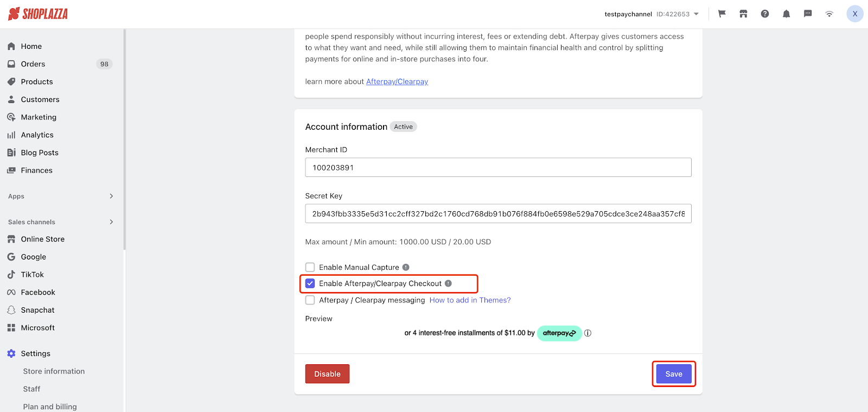The image size is (868, 412).
Task: Click the Finances icon
Action: pyautogui.click(x=11, y=170)
